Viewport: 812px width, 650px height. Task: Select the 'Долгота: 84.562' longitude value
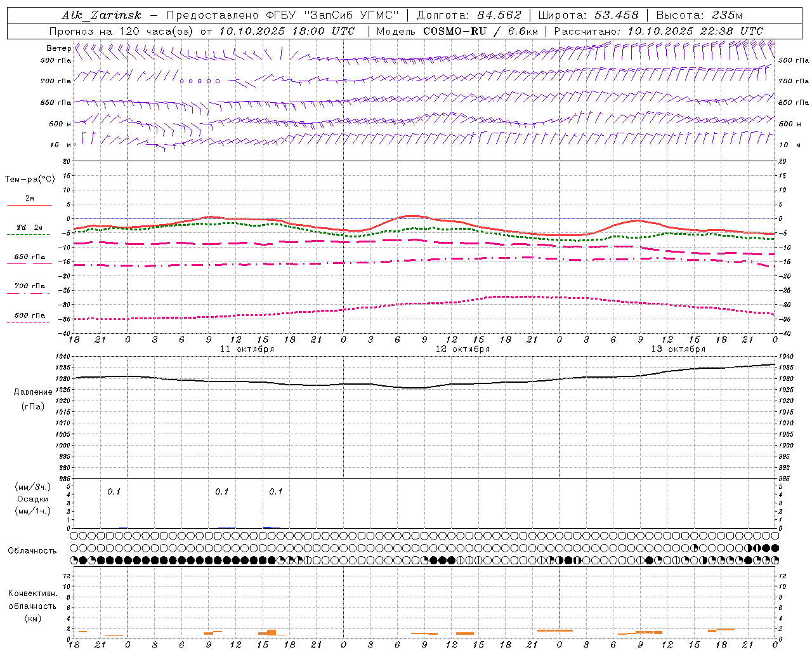point(469,15)
